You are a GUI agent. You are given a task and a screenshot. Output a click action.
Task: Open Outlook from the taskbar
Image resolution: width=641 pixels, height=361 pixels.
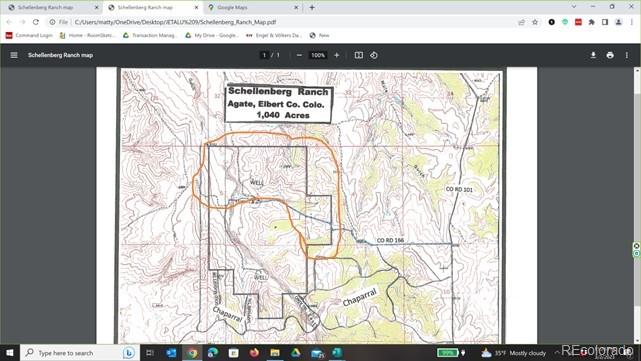171,353
